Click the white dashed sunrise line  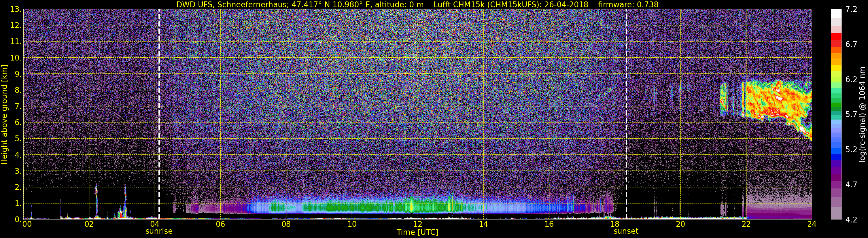point(159,114)
